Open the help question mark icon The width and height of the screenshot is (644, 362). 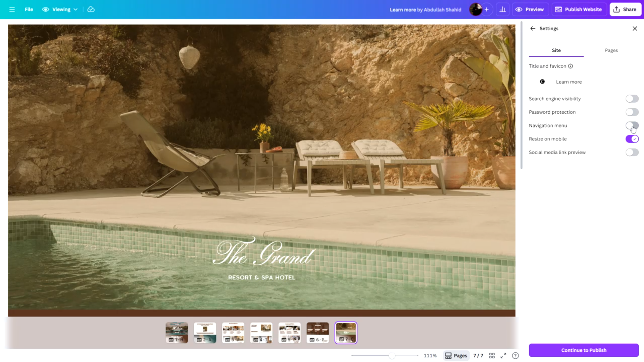(515, 356)
